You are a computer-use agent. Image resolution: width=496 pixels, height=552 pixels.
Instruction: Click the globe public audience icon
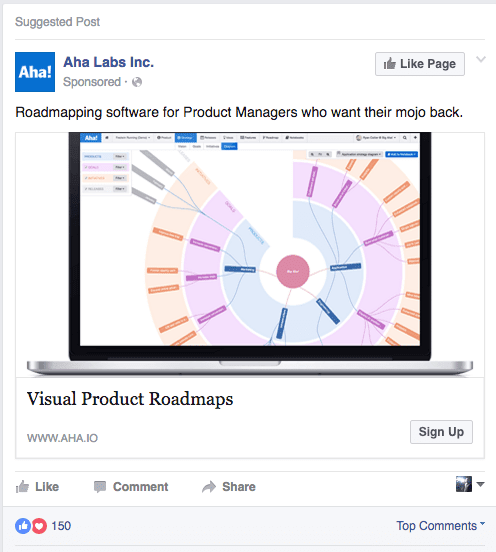pyautogui.click(x=137, y=82)
